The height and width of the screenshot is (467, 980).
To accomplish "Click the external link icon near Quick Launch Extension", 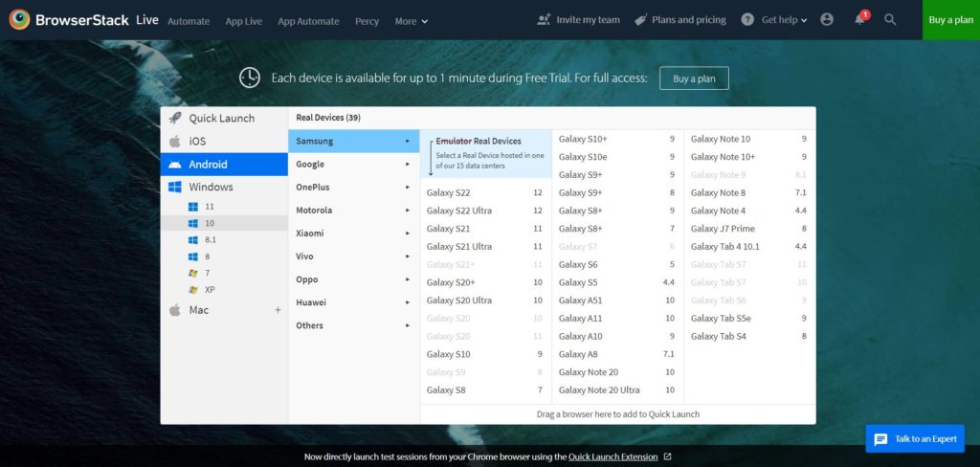I will pyautogui.click(x=667, y=457).
